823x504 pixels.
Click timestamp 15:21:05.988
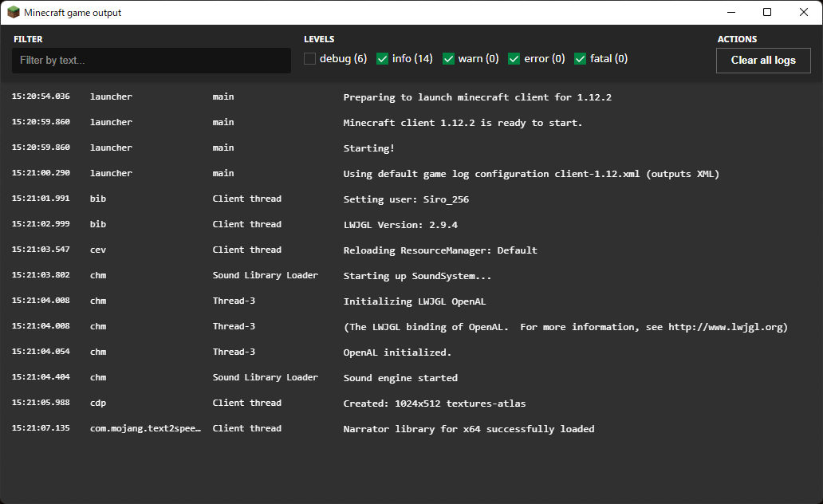[41, 403]
